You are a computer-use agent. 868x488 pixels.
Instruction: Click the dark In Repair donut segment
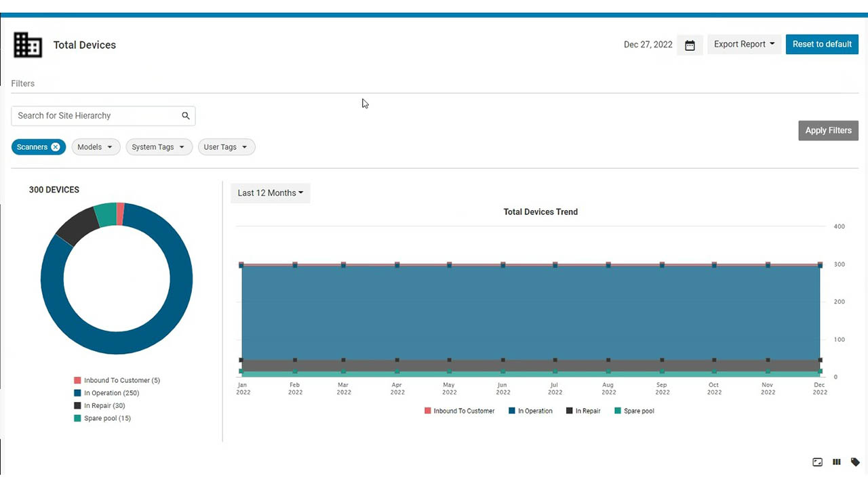pyautogui.click(x=77, y=227)
